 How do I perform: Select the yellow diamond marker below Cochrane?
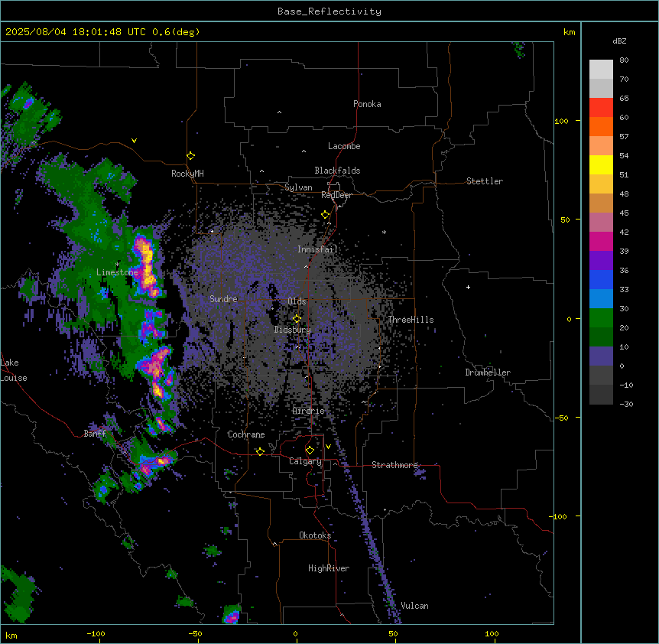[x=260, y=451]
